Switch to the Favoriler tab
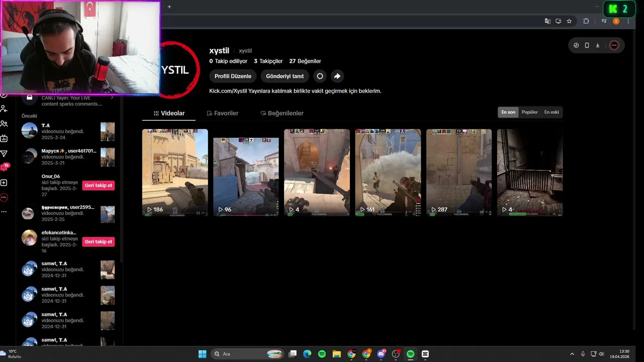The image size is (644, 362). click(x=222, y=113)
